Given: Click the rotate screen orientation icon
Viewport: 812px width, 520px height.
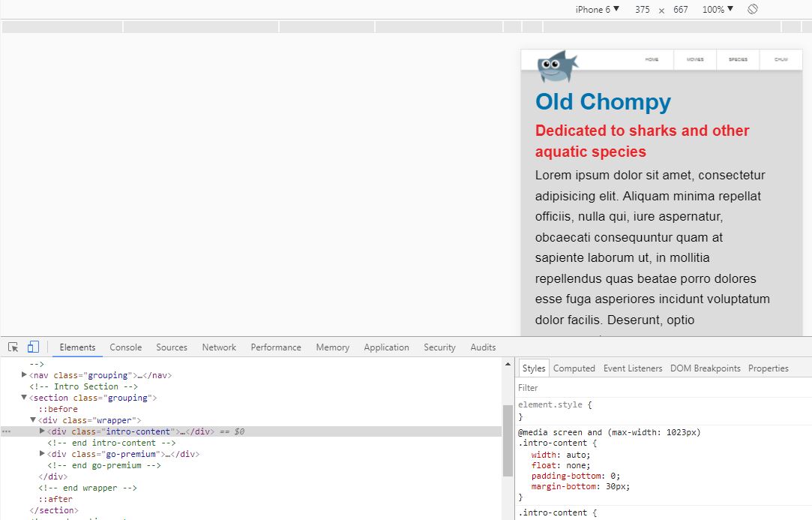Looking at the screenshot, I should coord(753,9).
